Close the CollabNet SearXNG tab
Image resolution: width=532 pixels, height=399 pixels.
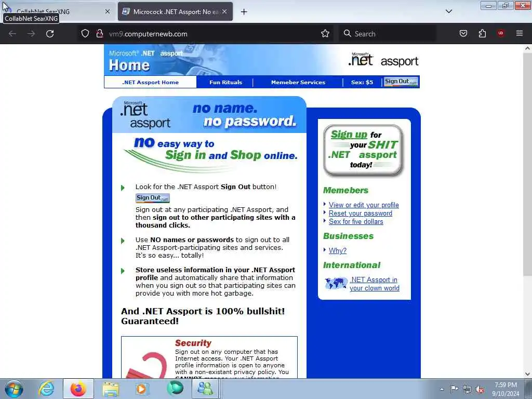108,11
